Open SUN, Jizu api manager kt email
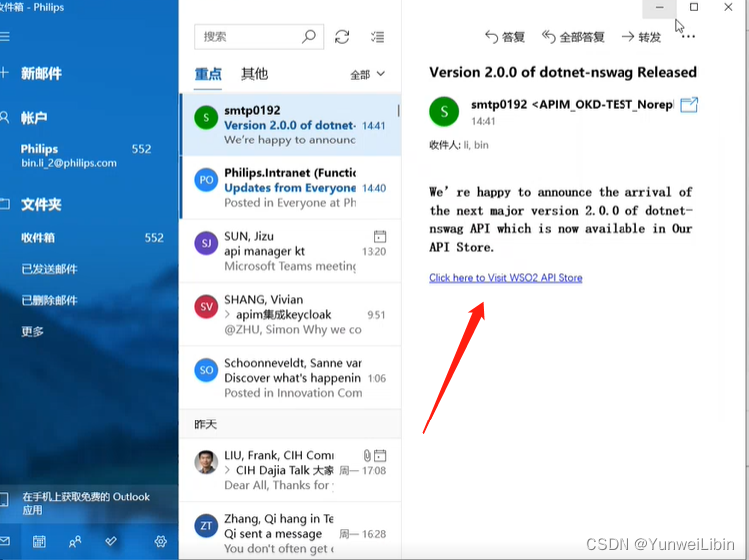The image size is (749, 560). point(292,251)
